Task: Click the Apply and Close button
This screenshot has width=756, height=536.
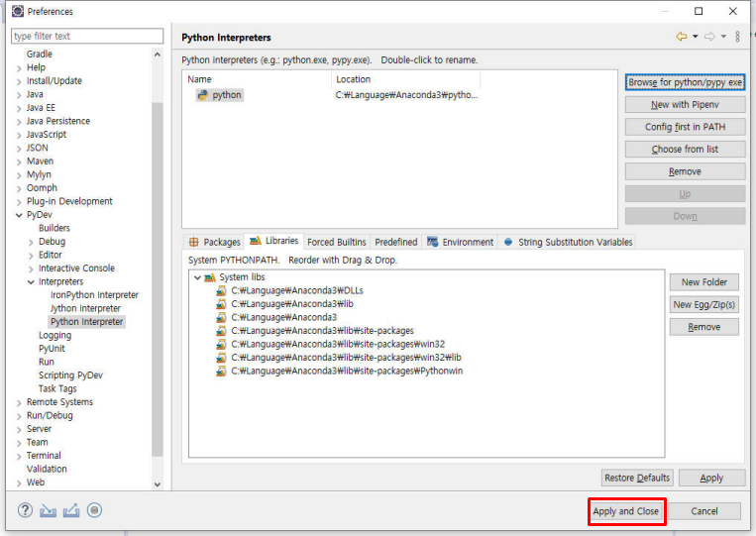Action: tap(626, 511)
